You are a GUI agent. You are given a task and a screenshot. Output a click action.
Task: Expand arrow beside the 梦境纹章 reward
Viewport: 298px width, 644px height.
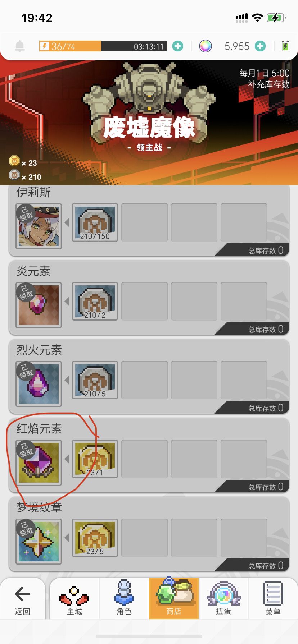67,537
